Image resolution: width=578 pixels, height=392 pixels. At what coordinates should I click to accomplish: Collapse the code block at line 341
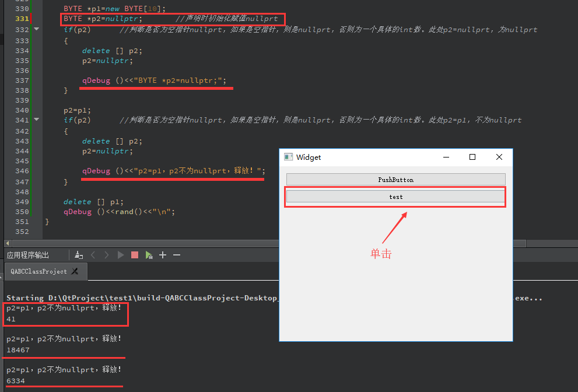click(x=36, y=120)
